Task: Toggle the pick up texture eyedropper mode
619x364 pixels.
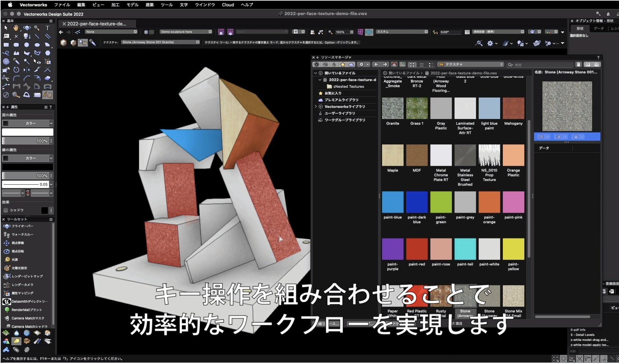Action: [93, 43]
